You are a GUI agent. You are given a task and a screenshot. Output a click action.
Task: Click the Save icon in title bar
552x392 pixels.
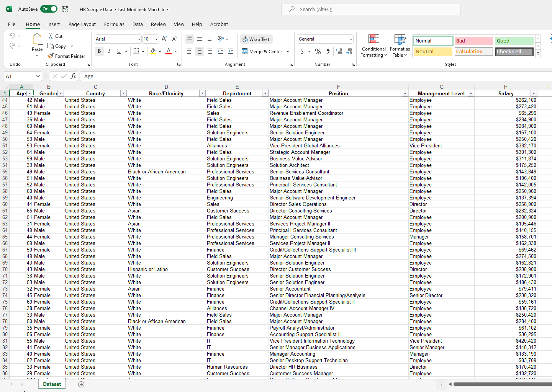click(65, 9)
